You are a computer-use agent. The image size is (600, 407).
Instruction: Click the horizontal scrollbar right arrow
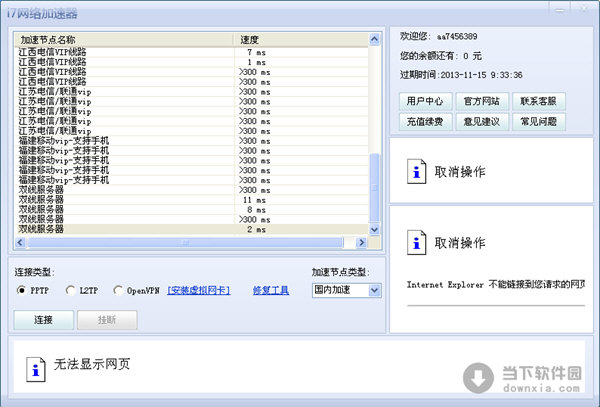pos(361,243)
